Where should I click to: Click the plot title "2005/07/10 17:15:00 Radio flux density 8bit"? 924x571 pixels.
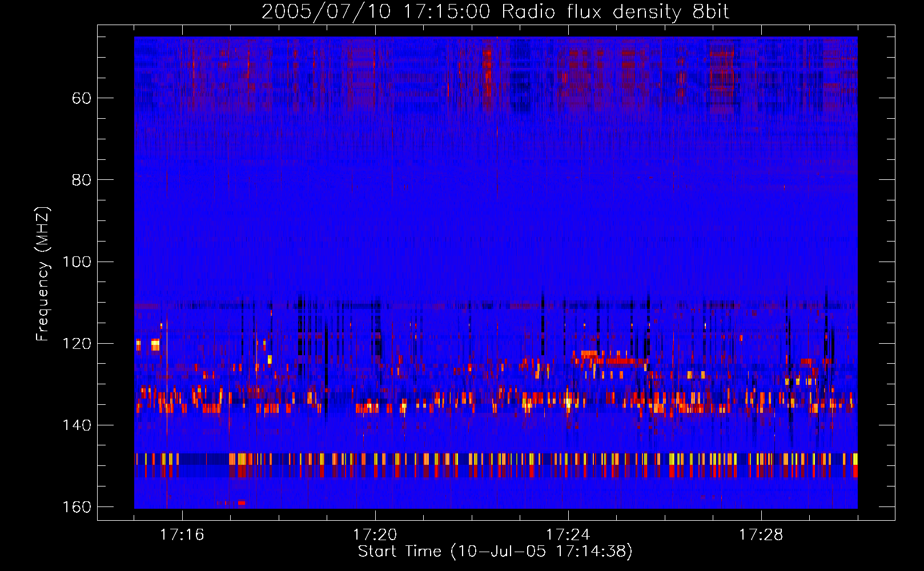(495, 12)
